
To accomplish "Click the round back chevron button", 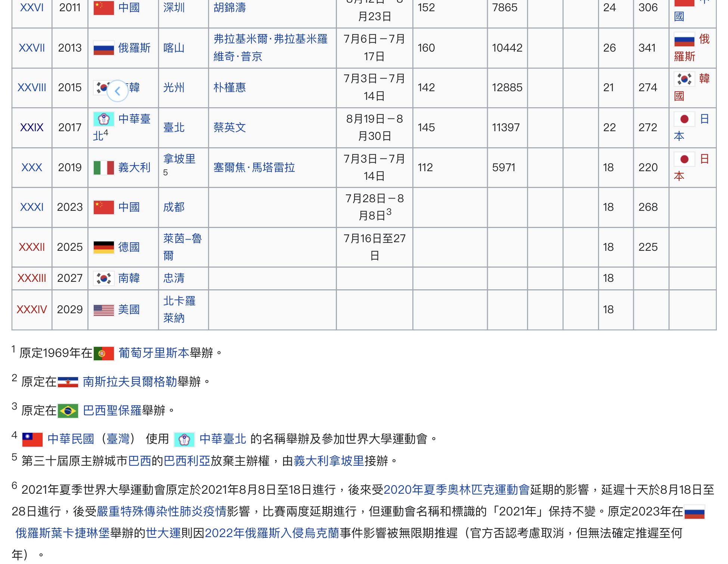I will pos(117,91).
